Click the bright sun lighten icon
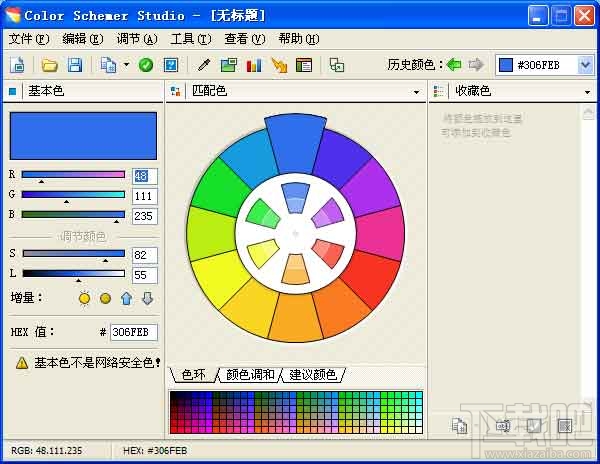 pos(85,298)
